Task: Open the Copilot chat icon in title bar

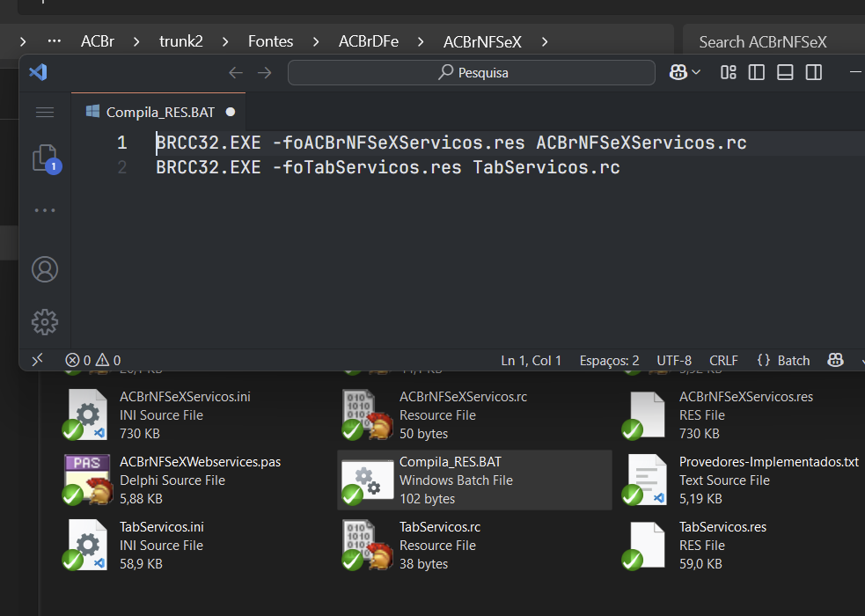Action: coord(678,72)
